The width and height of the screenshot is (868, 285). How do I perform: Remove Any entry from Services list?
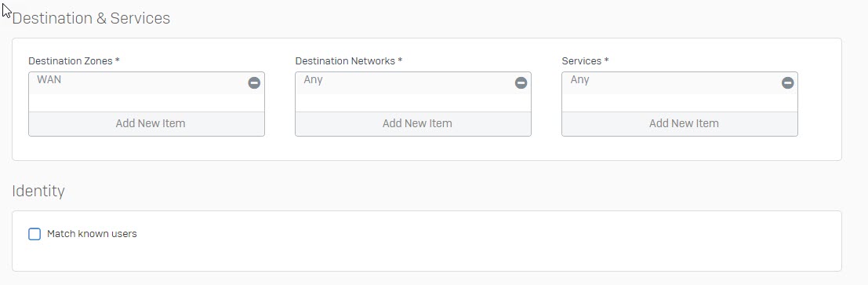click(787, 83)
